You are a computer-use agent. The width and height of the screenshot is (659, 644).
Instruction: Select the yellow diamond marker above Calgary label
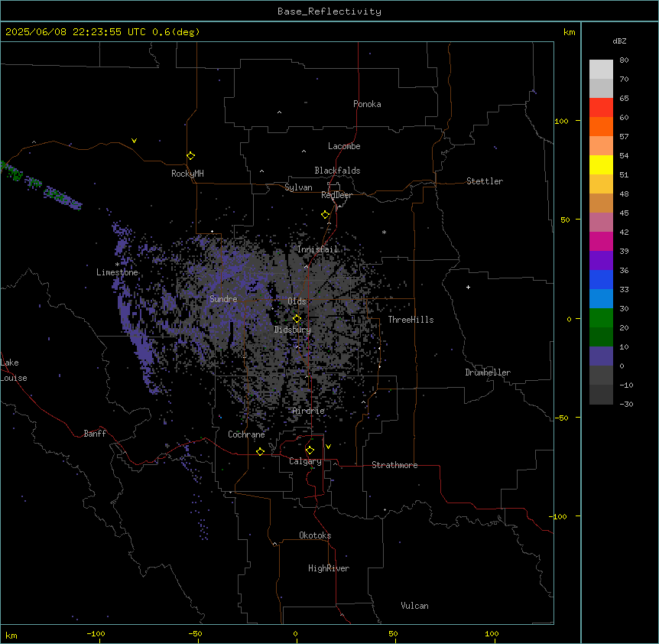pos(310,450)
